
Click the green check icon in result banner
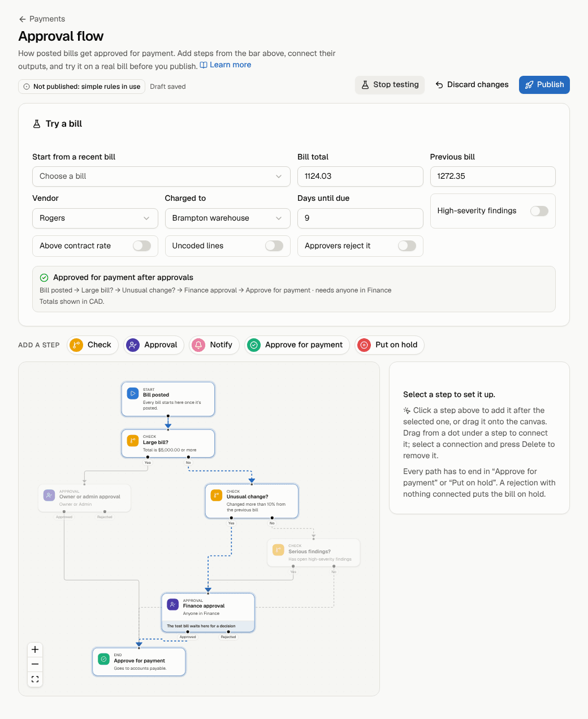pyautogui.click(x=44, y=278)
